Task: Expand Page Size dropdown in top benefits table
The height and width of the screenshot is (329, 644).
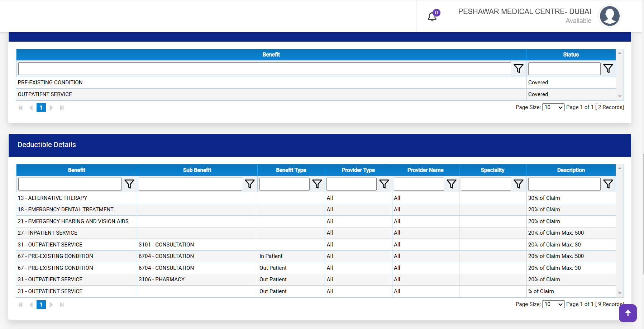Action: click(x=553, y=107)
